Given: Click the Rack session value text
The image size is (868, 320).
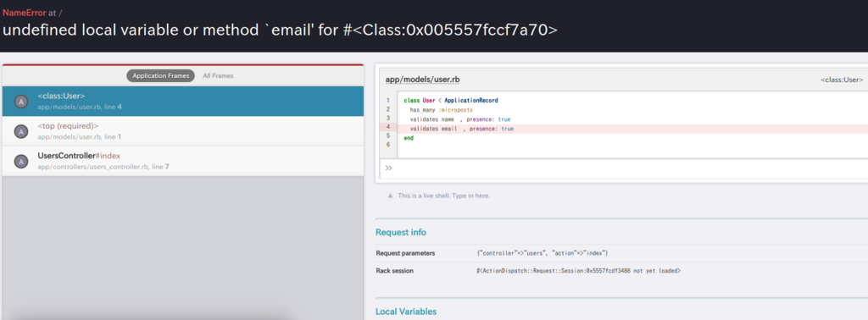Looking at the screenshot, I should tap(578, 272).
